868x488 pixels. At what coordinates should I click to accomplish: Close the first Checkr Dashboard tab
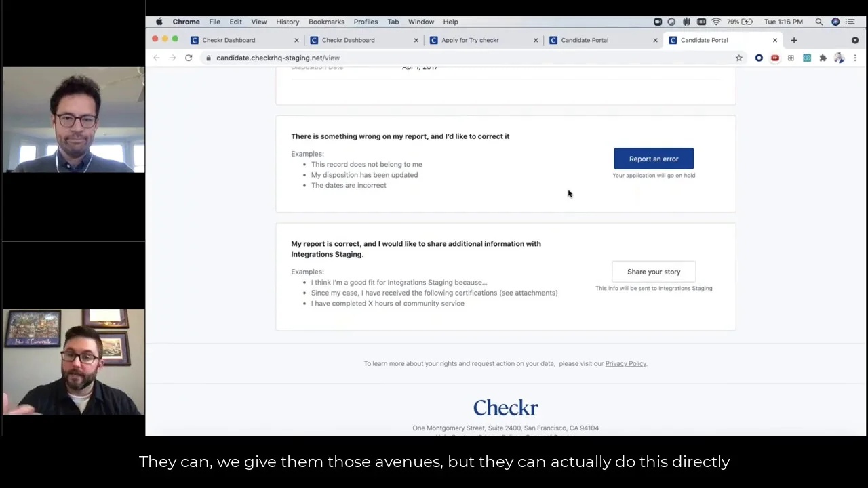tap(296, 40)
